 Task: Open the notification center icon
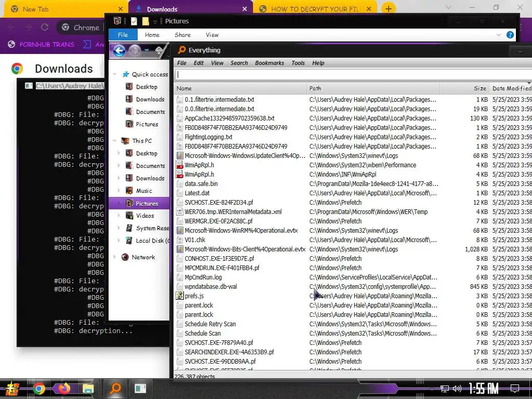point(515,389)
